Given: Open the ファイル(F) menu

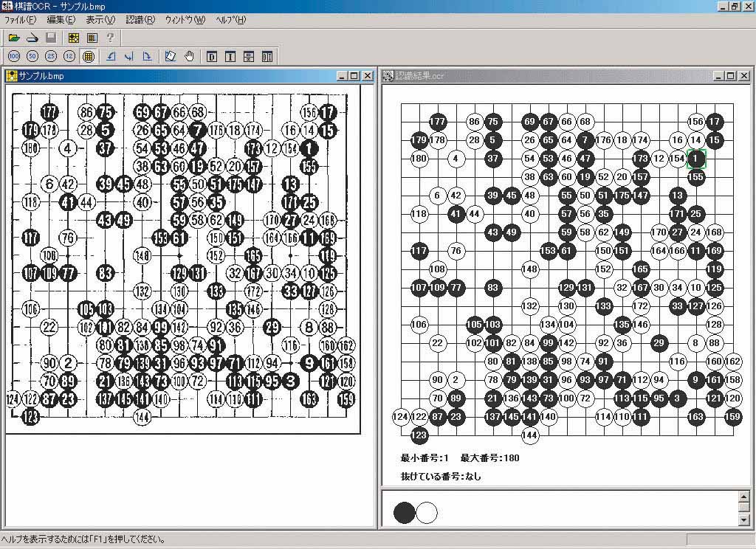Looking at the screenshot, I should 20,20.
